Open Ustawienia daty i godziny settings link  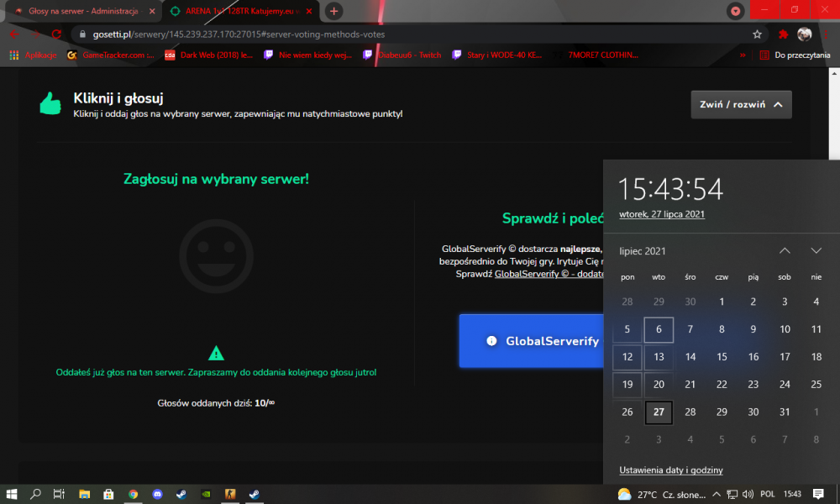pyautogui.click(x=670, y=470)
